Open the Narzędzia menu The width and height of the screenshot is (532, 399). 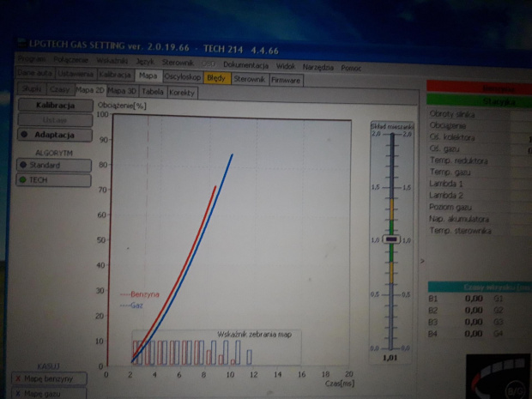[x=317, y=67]
